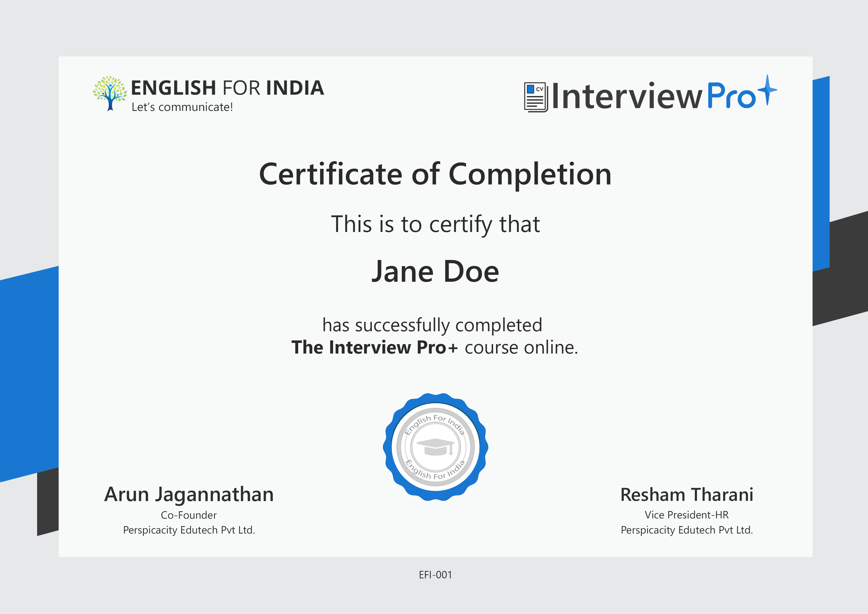Image resolution: width=868 pixels, height=614 pixels.
Task: Click the certificate ID 'EFI-001'
Action: (435, 575)
